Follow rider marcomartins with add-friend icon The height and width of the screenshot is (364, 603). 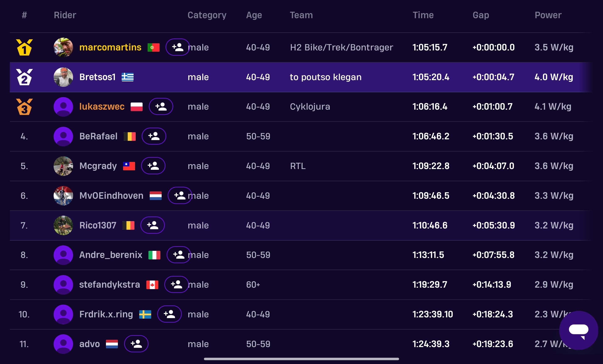point(177,47)
